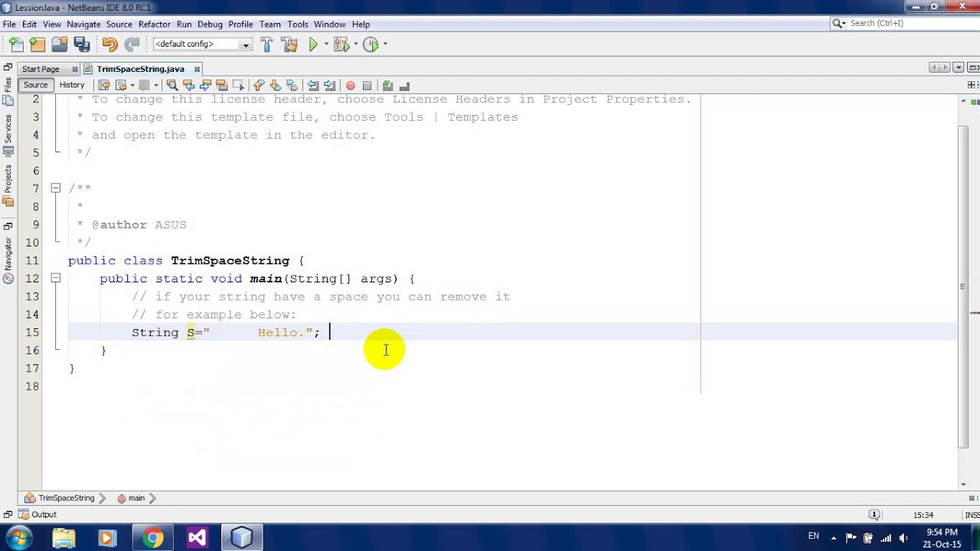980x551 pixels.
Task: Shift the line right
Action: tap(329, 85)
